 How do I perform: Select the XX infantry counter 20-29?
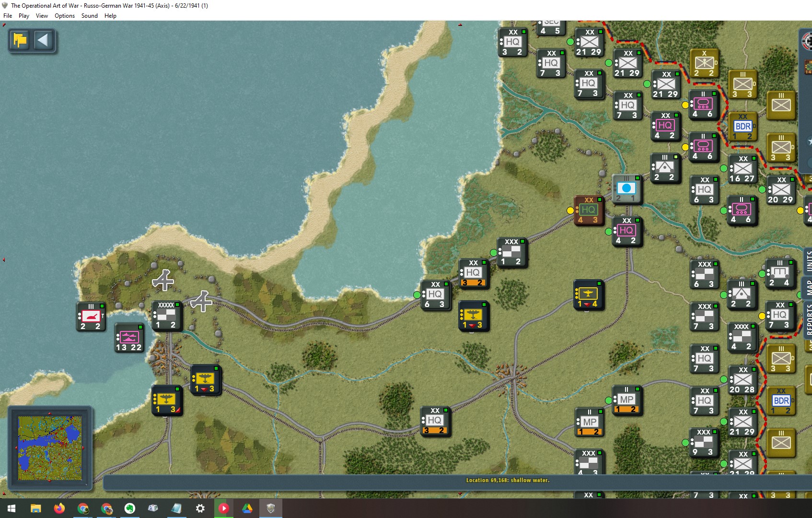(781, 190)
